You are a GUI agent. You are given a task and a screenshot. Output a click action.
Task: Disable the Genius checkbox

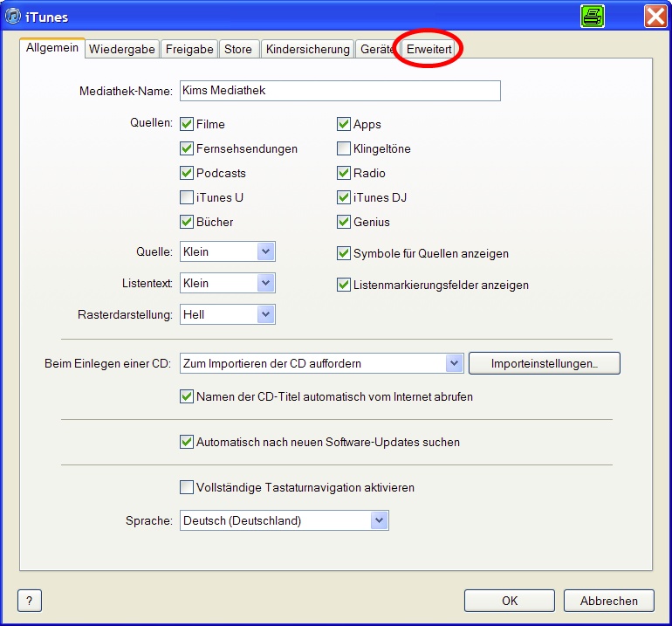tap(344, 223)
